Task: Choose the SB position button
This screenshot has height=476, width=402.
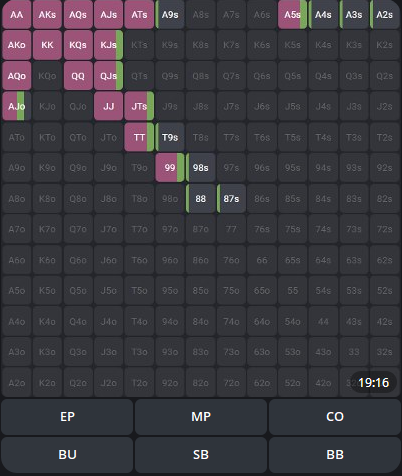Action: (201, 455)
